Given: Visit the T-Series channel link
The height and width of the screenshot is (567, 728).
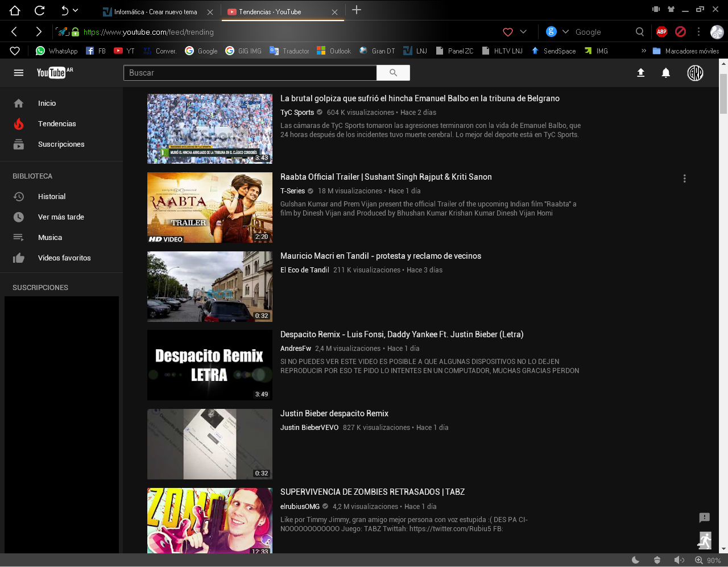Looking at the screenshot, I should (x=292, y=191).
